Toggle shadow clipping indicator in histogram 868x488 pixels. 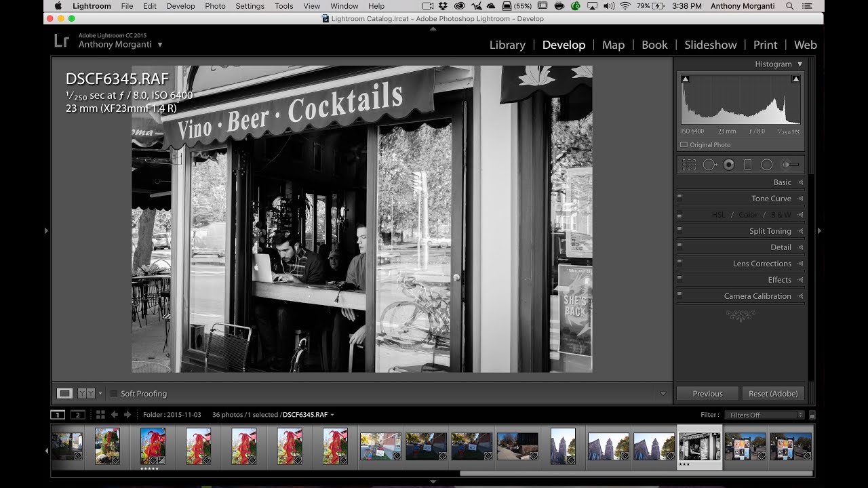click(x=685, y=79)
